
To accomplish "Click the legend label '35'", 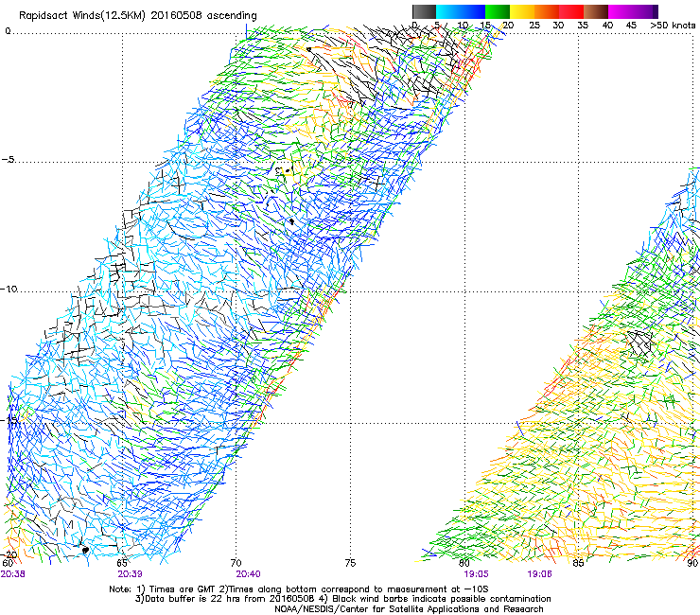I will tap(583, 26).
